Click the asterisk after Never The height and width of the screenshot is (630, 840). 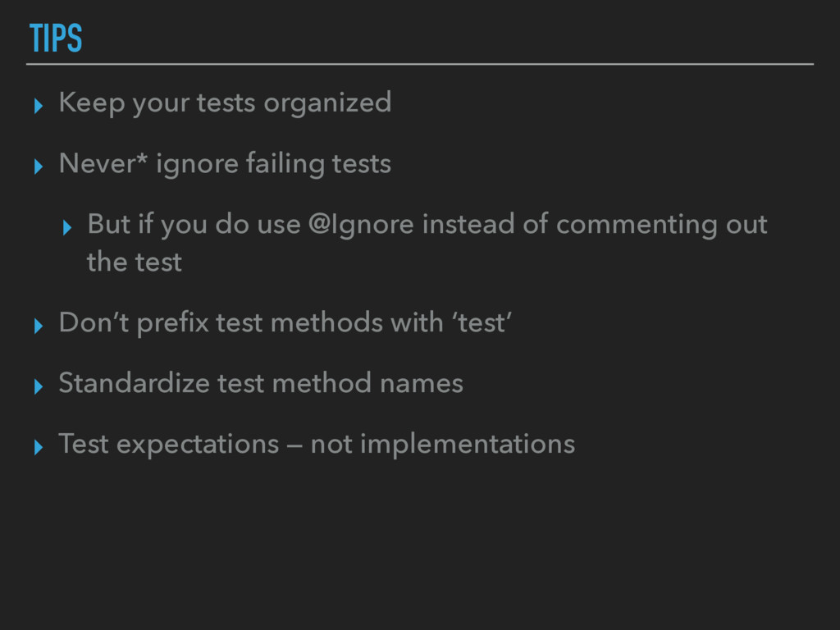pyautogui.click(x=141, y=158)
